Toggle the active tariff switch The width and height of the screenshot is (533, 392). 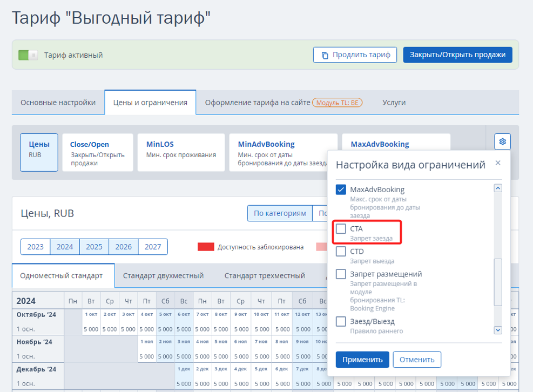pos(28,55)
